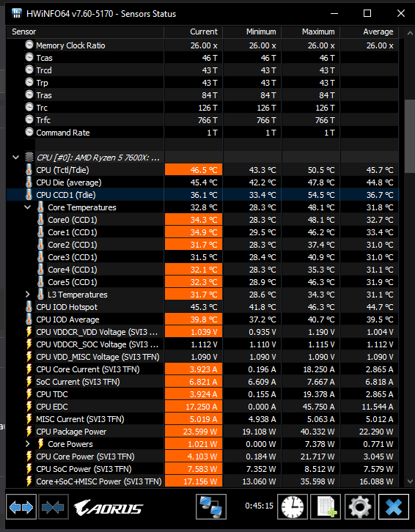Open sensor settings gear icon

tap(360, 507)
